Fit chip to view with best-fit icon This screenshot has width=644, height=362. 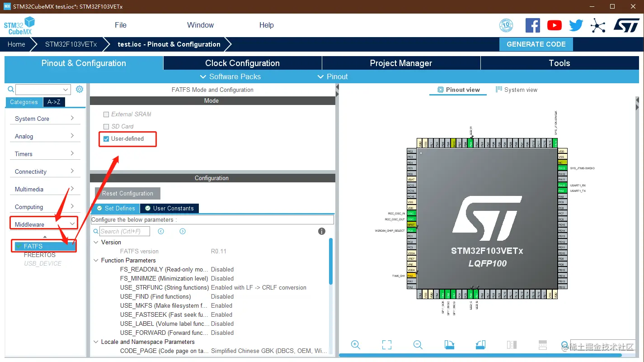tap(387, 345)
